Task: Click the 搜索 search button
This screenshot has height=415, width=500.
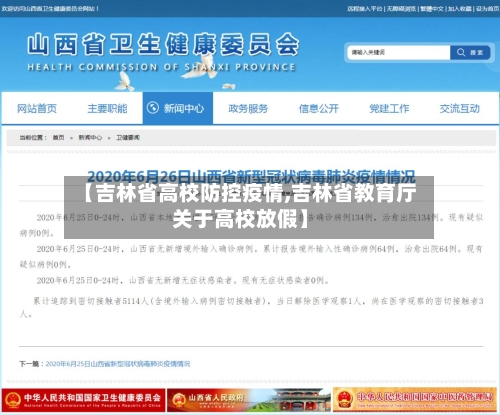Action: (470, 53)
